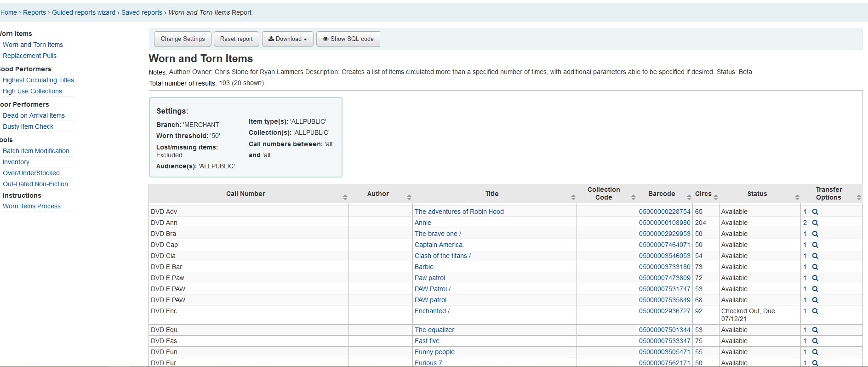Image resolution: width=868 pixels, height=367 pixels.
Task: Open title Captain America.
Action: click(440, 245)
